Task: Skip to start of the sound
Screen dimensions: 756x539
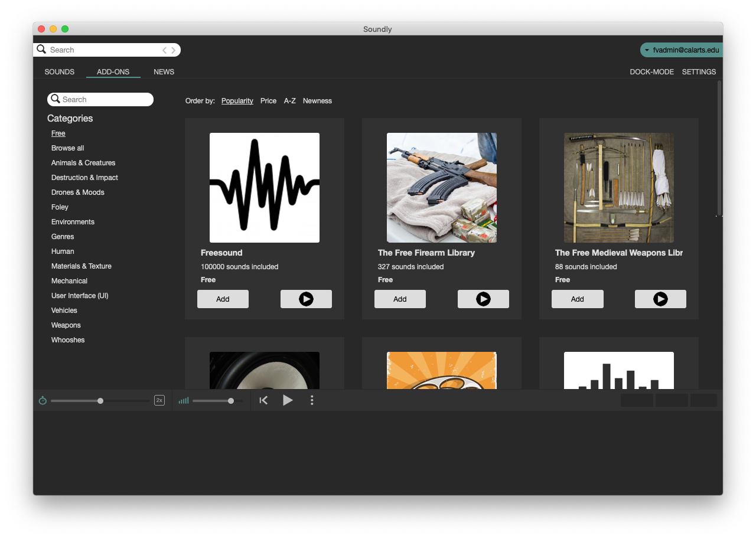Action: 263,400
